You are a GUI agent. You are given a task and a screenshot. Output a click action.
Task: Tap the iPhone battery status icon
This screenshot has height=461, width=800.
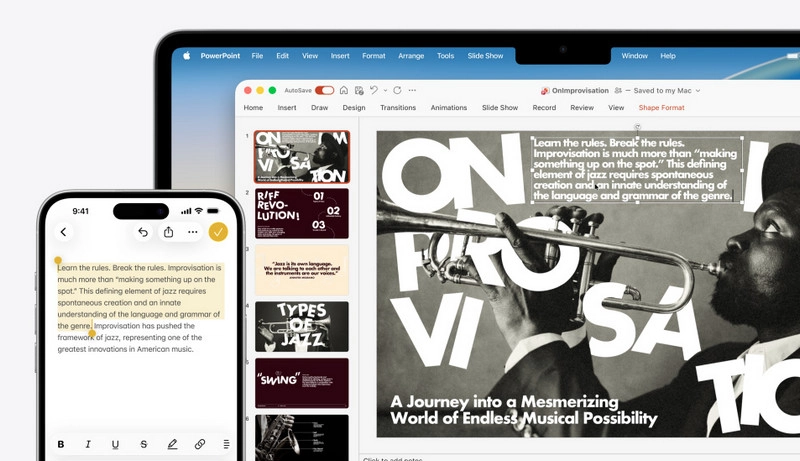pos(213,211)
